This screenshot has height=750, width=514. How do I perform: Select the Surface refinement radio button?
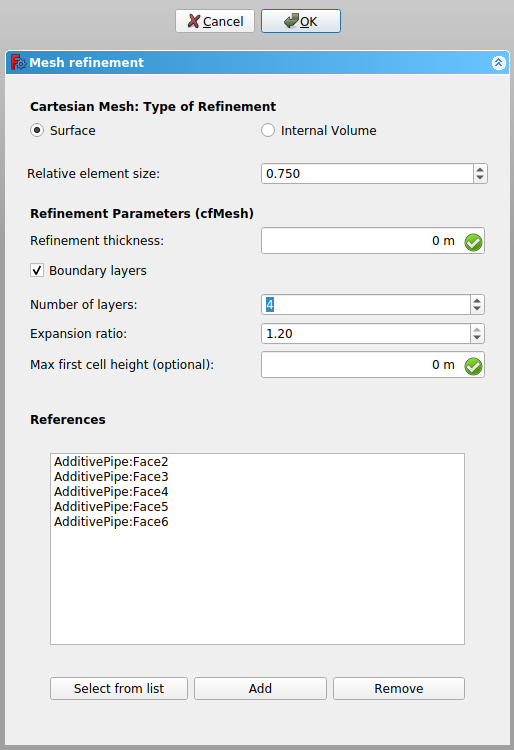[37, 130]
